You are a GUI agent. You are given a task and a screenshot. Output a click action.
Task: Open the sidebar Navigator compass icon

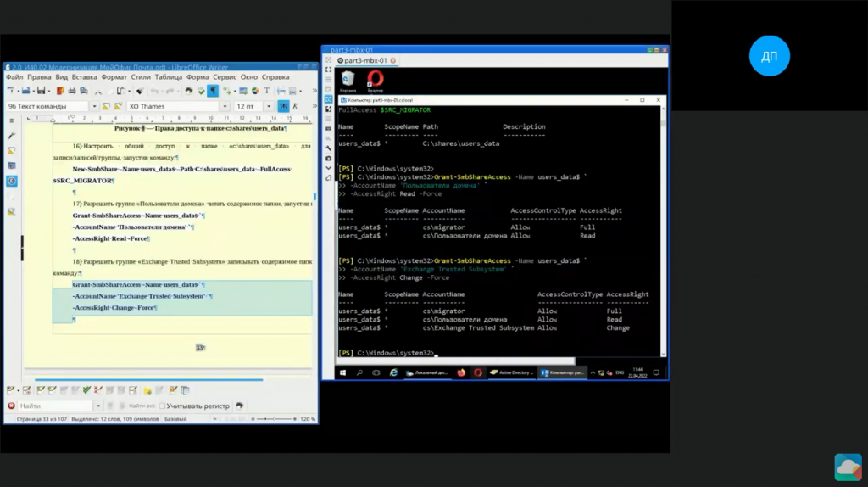(12, 182)
